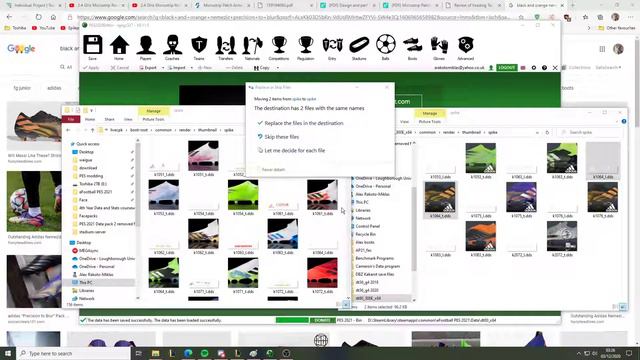Click the Search spike field in right Explorer
The width and height of the screenshot is (640, 360).
(x=590, y=132)
